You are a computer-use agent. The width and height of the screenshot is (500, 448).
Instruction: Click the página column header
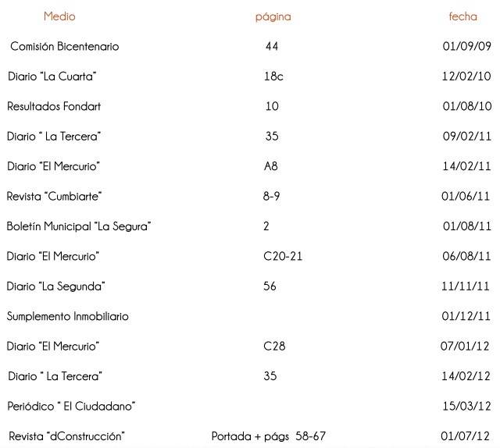pyautogui.click(x=273, y=17)
